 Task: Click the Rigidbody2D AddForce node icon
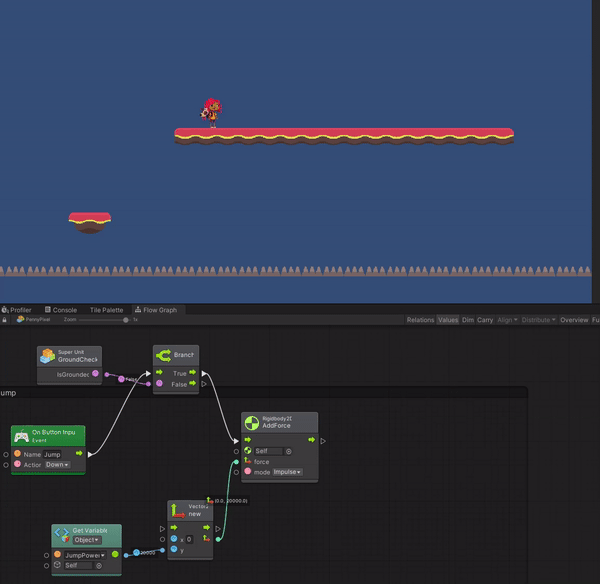pyautogui.click(x=251, y=422)
